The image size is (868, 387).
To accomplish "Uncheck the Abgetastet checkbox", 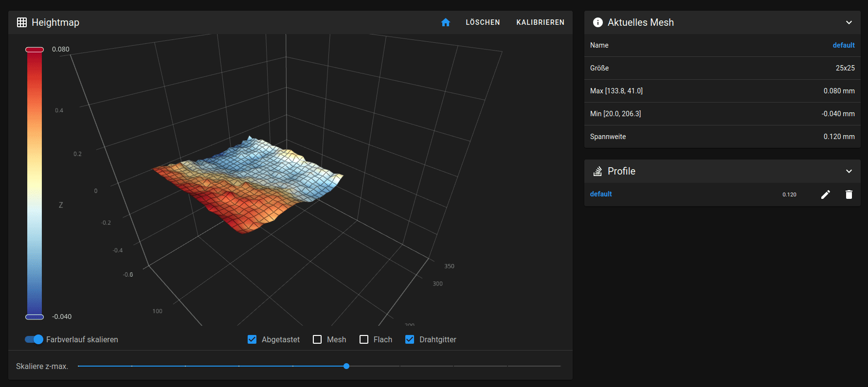I will pyautogui.click(x=252, y=339).
